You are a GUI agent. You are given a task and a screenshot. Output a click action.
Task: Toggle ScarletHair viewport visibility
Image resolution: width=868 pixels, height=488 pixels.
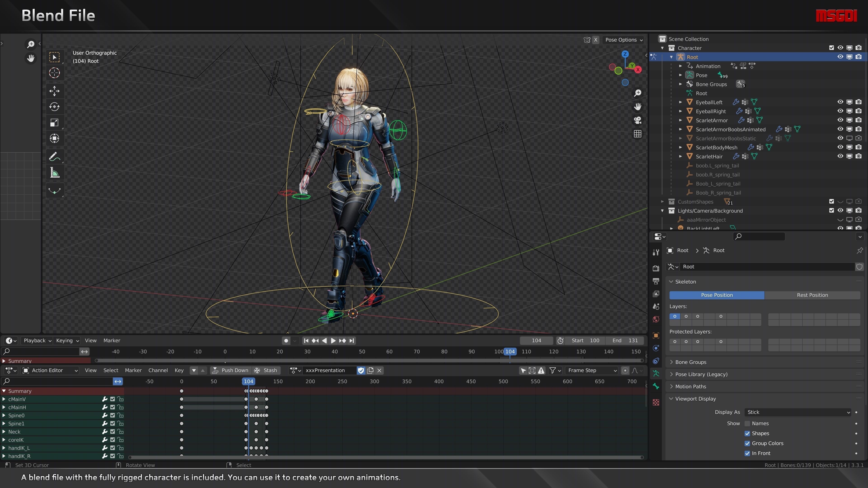coord(840,156)
